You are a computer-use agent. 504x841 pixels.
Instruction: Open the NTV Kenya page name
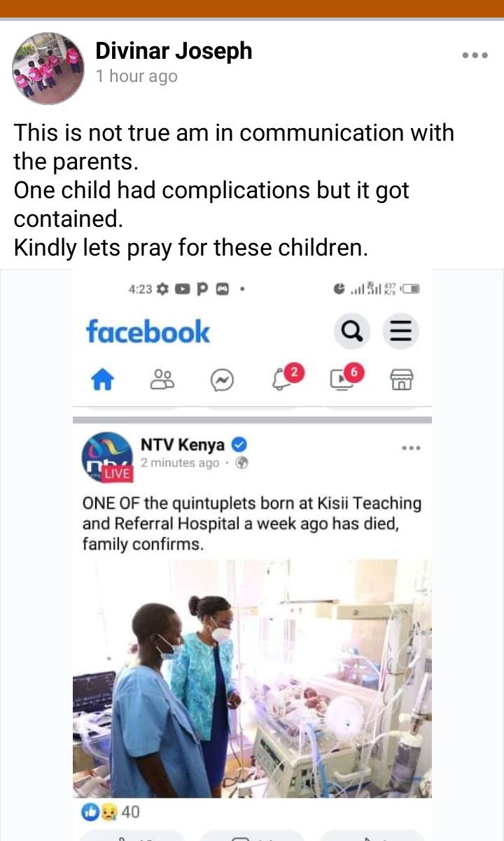point(183,445)
